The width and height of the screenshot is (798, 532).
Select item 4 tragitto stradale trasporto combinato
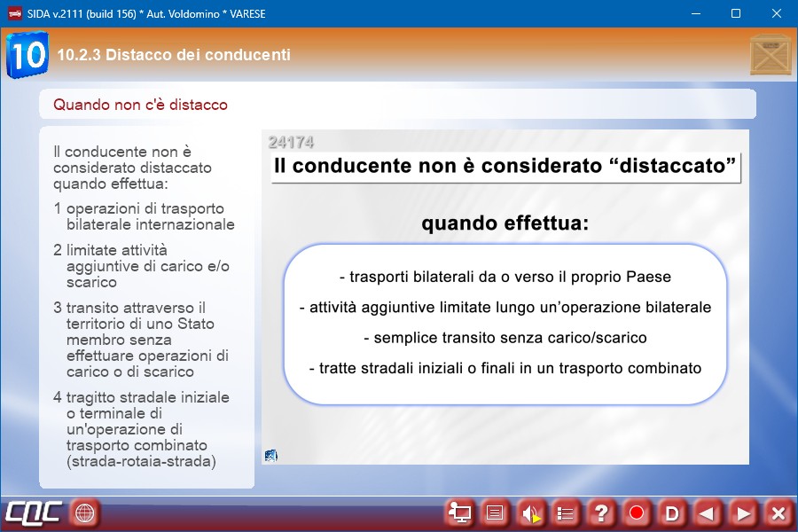(144, 429)
